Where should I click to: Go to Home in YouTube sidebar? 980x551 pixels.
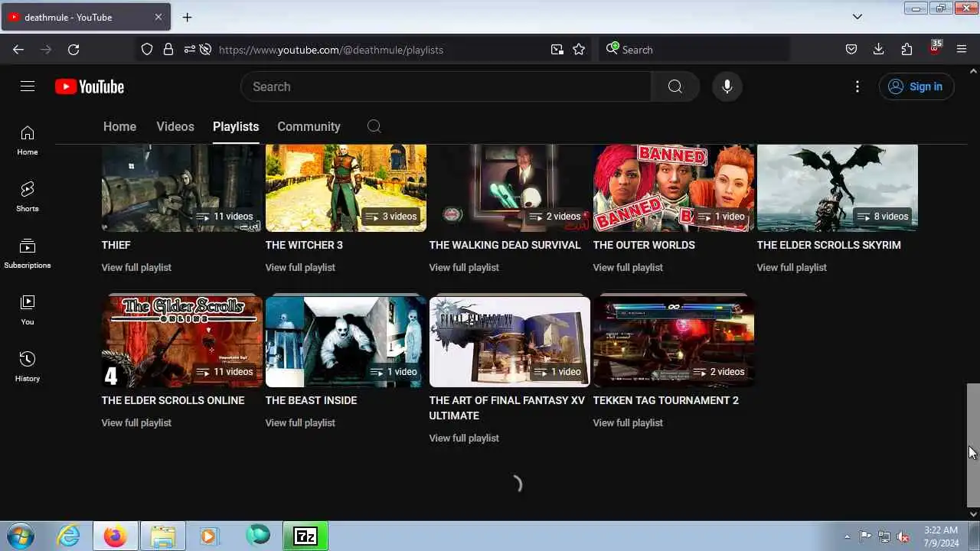(28, 140)
